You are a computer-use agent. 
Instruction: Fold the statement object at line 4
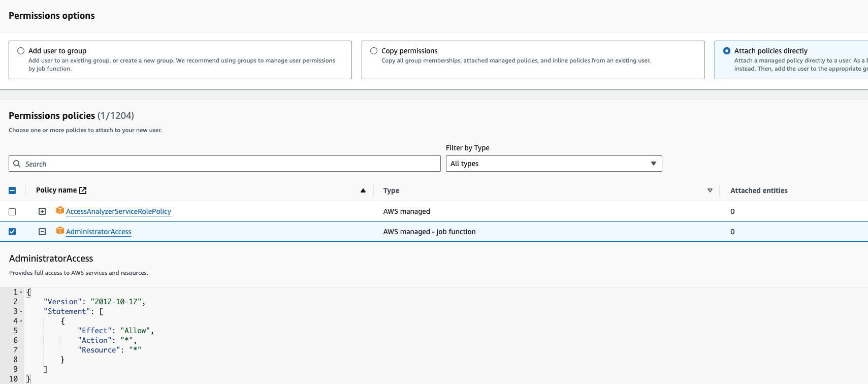click(21, 321)
